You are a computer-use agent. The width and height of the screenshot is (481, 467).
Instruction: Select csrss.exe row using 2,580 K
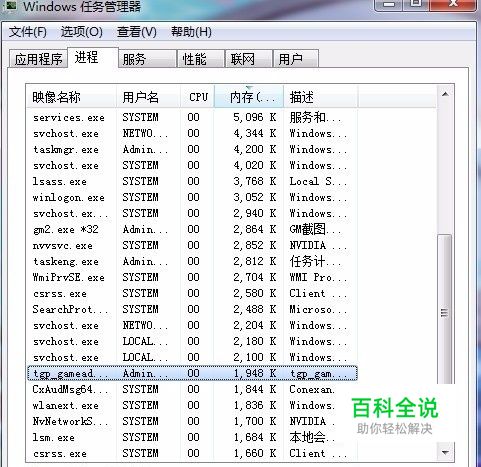point(192,293)
